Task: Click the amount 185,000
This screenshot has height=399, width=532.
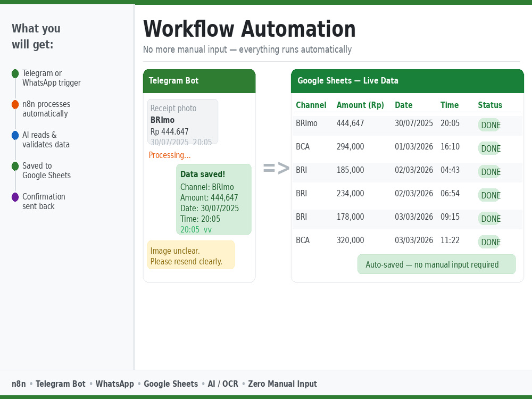Action: coord(350,170)
